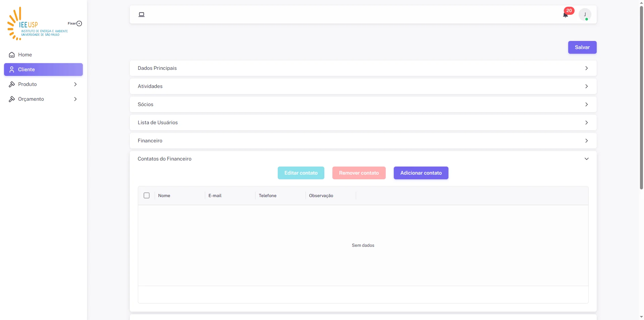
Task: Click the Remover contato button
Action: point(359,173)
